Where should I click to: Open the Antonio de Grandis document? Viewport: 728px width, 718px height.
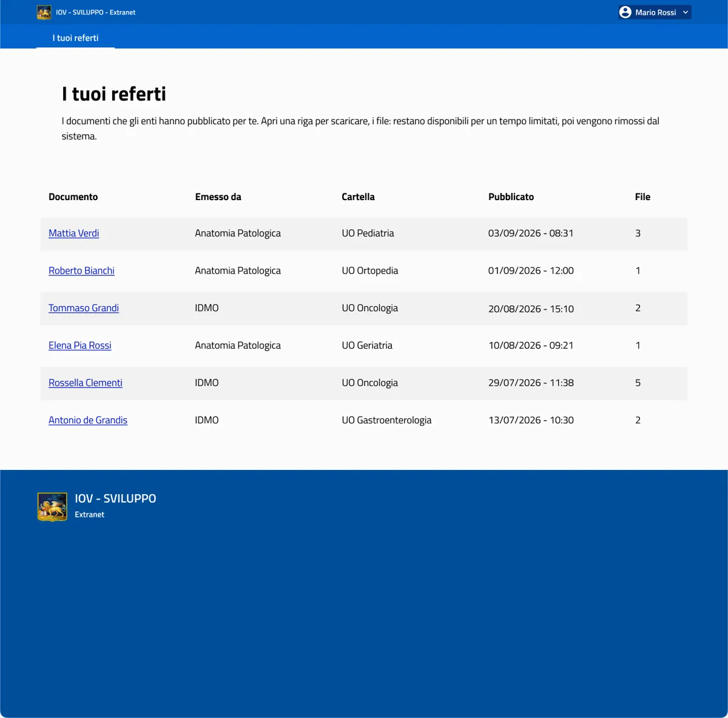pyautogui.click(x=88, y=420)
